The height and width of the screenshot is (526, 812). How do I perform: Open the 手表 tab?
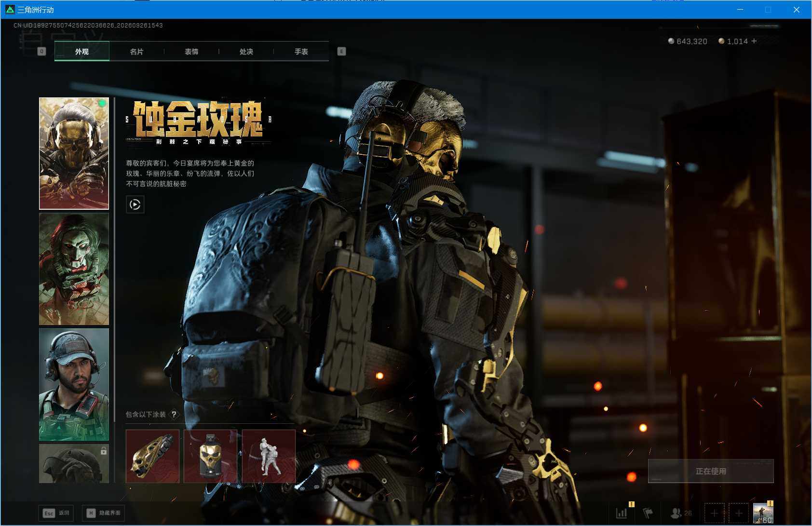click(301, 51)
